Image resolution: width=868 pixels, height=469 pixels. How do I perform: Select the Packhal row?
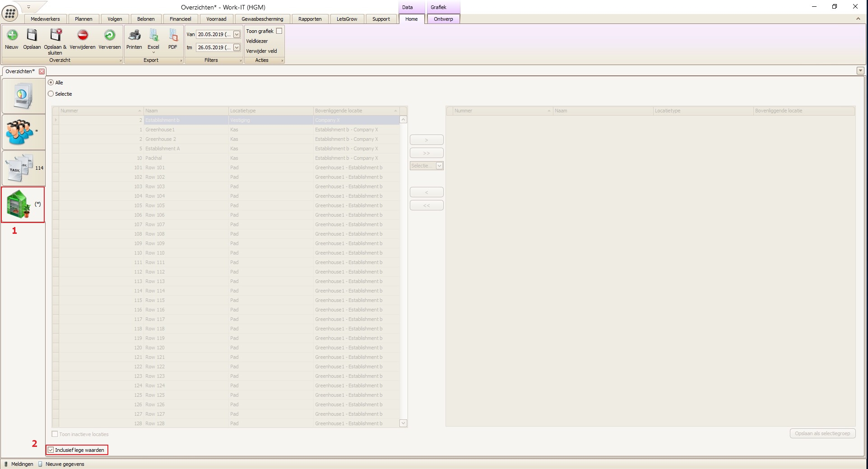tap(226, 158)
